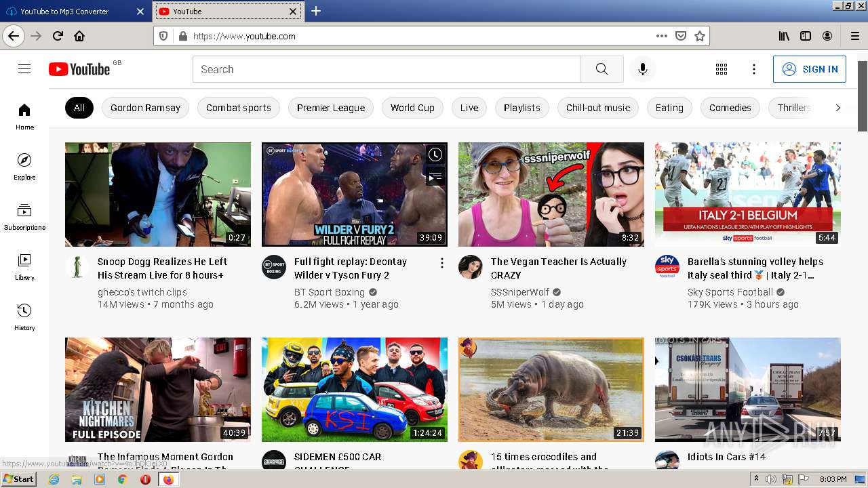Filter by Eating chip

(x=669, y=108)
